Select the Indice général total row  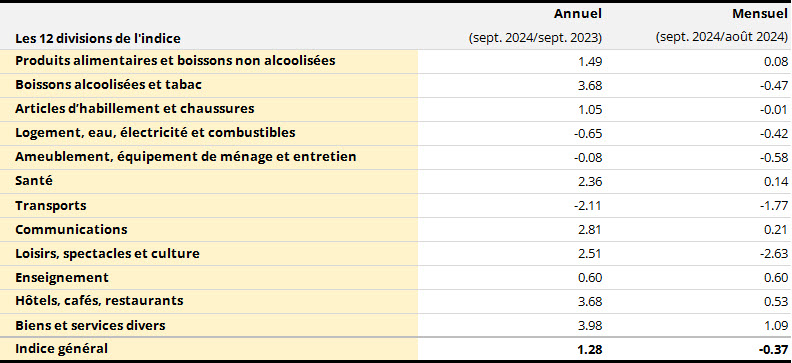[396, 349]
